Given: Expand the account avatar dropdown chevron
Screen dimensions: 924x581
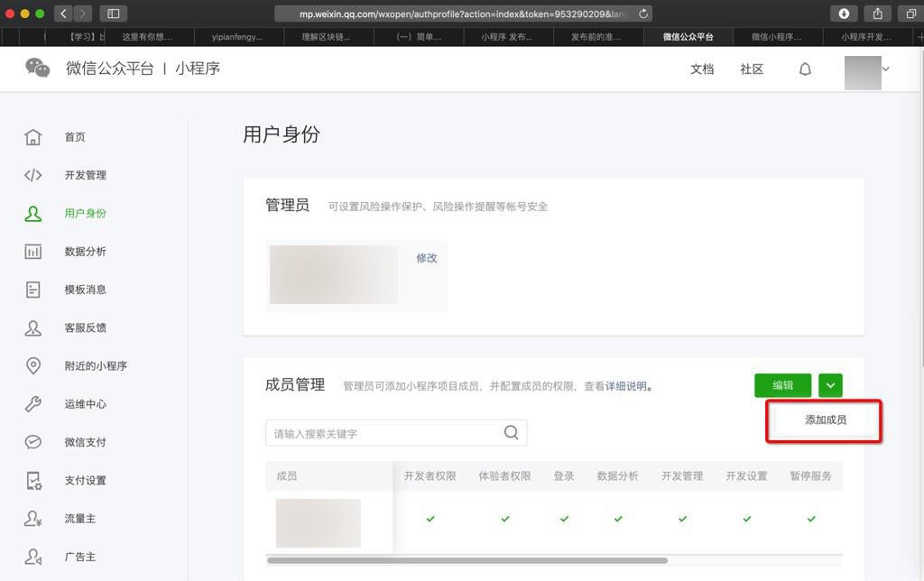Looking at the screenshot, I should 886,69.
